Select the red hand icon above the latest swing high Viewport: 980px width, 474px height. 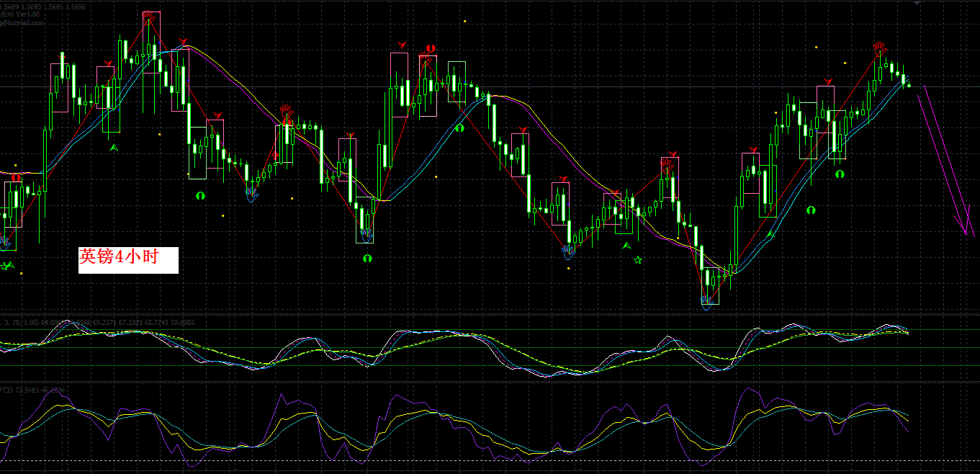point(879,48)
